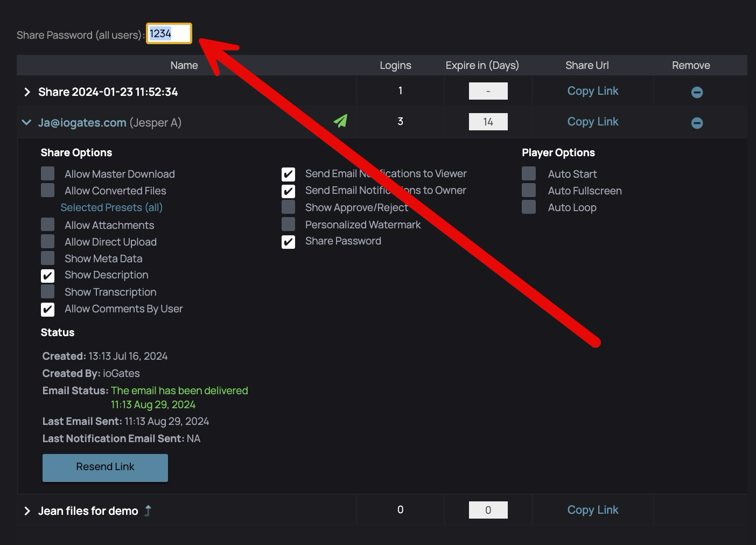Remove the Ja@iogates.com share

coord(697,123)
